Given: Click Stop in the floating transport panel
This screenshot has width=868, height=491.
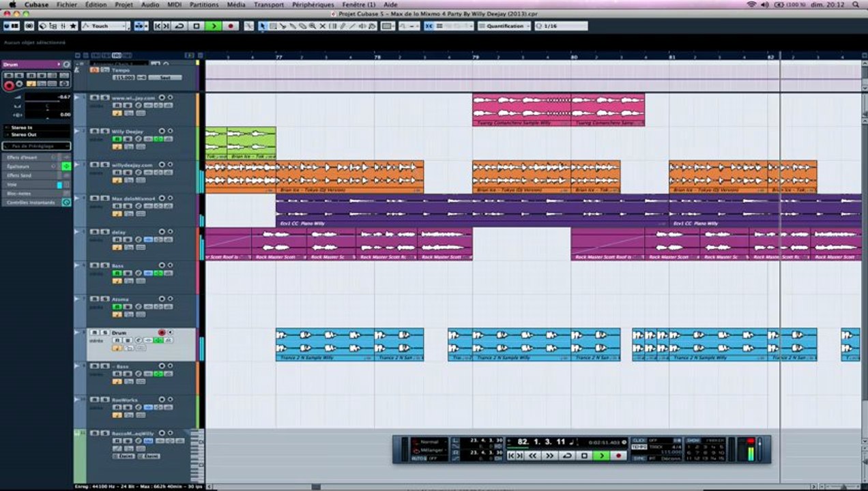Looking at the screenshot, I should (x=584, y=456).
